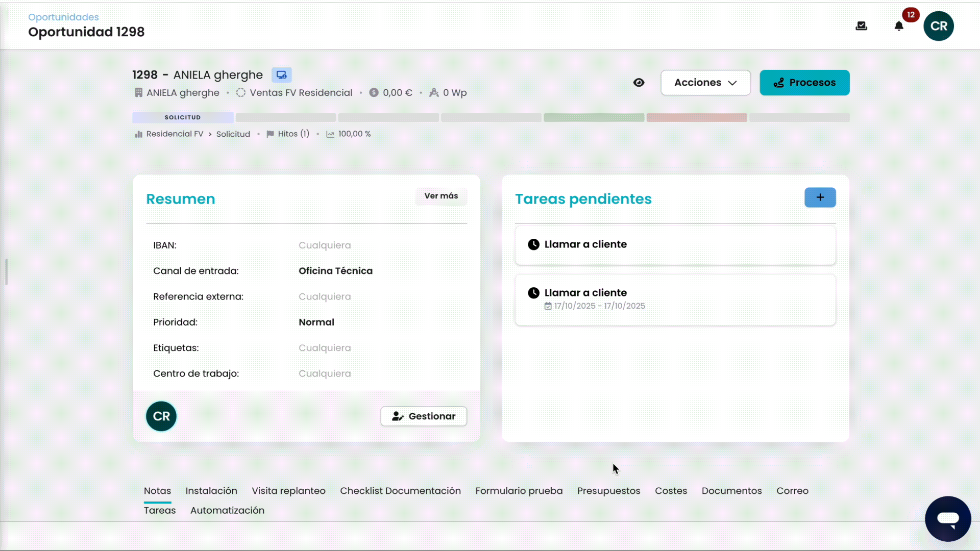
Task: Select the SOLICITUD stage in progress bar
Action: click(183, 117)
